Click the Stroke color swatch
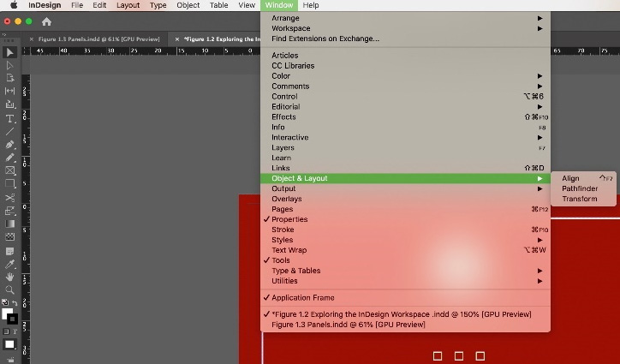This screenshot has width=620, height=364. 12,319
